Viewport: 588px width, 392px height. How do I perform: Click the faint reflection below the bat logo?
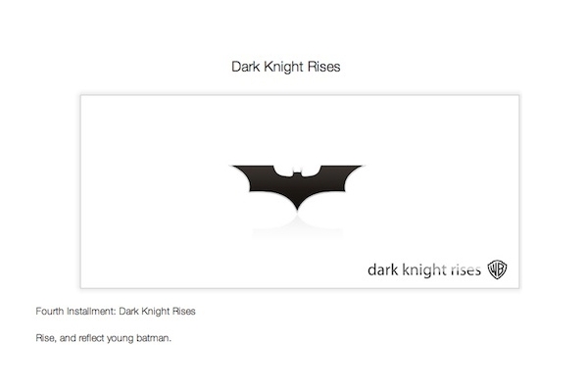pyautogui.click(x=297, y=226)
